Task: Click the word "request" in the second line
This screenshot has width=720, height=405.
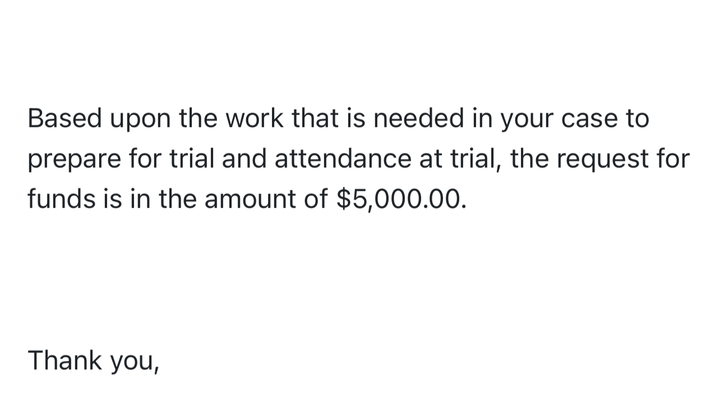Action: (602, 161)
